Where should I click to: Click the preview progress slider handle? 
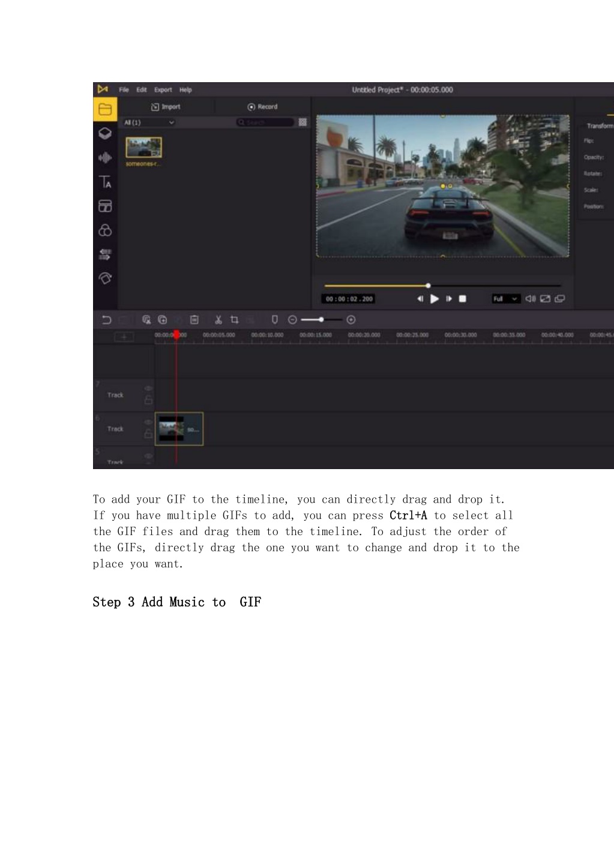coord(428,286)
